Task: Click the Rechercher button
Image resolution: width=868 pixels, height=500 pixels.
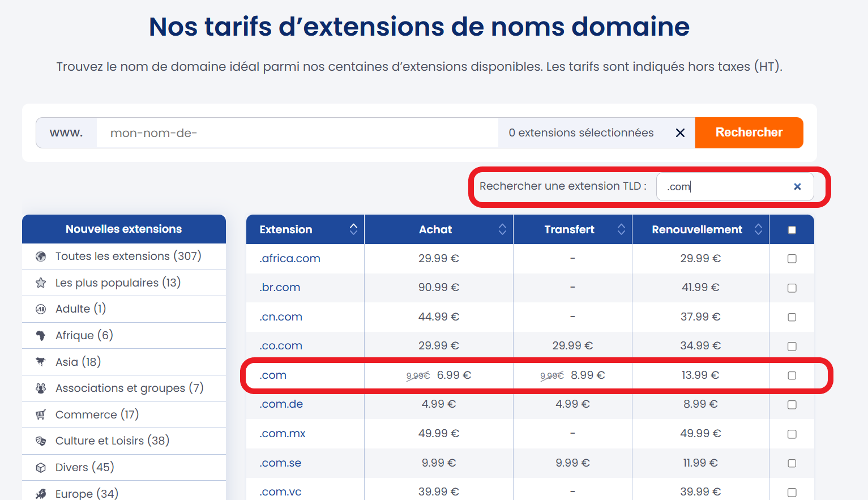Action: click(x=749, y=132)
